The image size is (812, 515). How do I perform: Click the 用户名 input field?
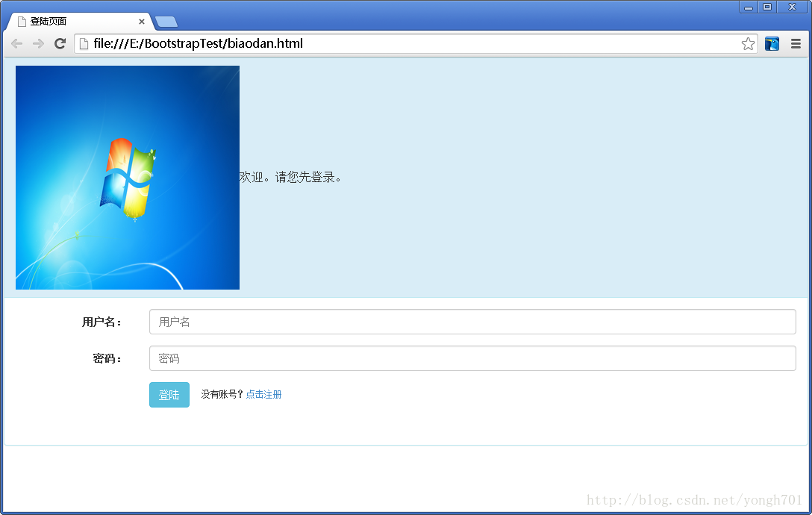pos(472,322)
